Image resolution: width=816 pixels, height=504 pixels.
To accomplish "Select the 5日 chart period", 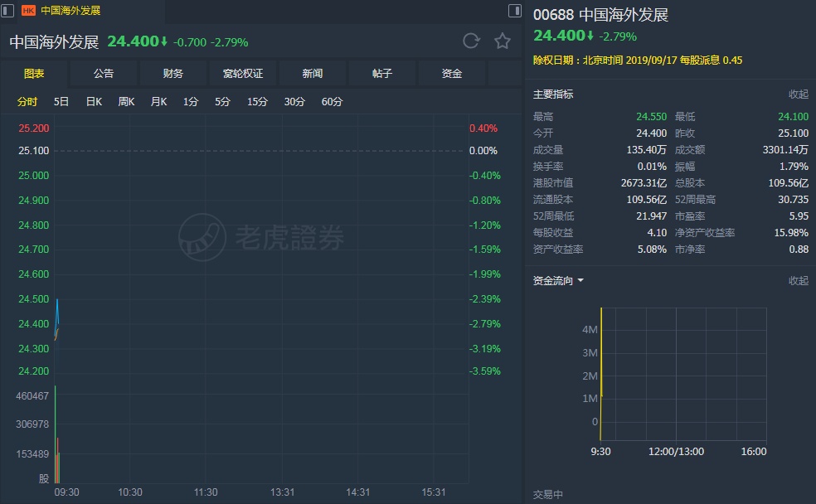I will pyautogui.click(x=61, y=101).
